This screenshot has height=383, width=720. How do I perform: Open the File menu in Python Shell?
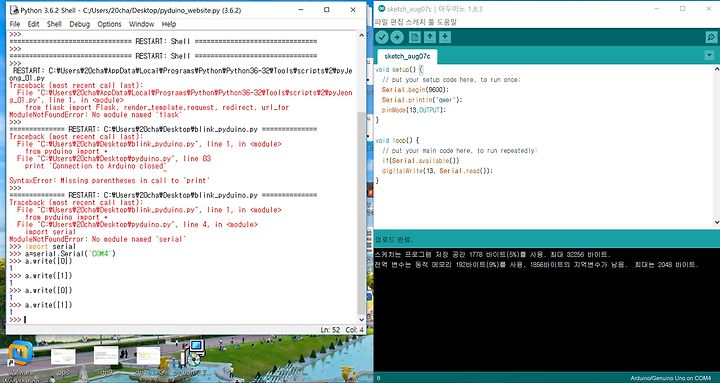(15, 24)
